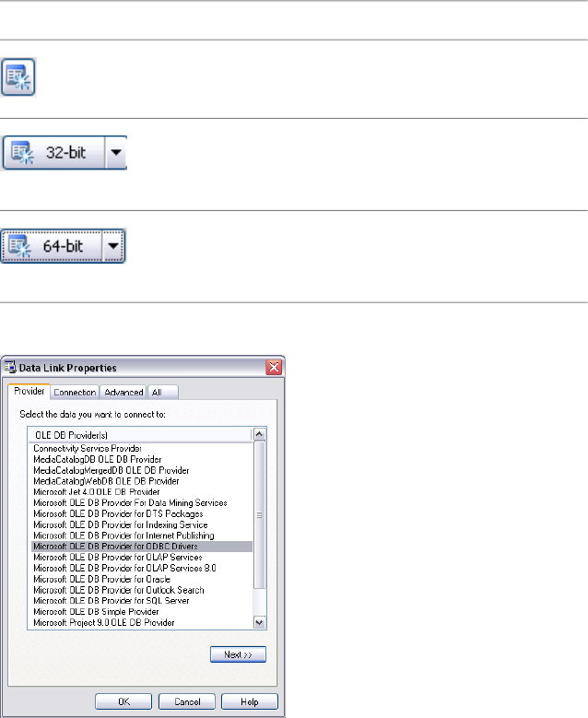The image size is (588, 718).
Task: Go to the All tab
Action: (x=163, y=393)
